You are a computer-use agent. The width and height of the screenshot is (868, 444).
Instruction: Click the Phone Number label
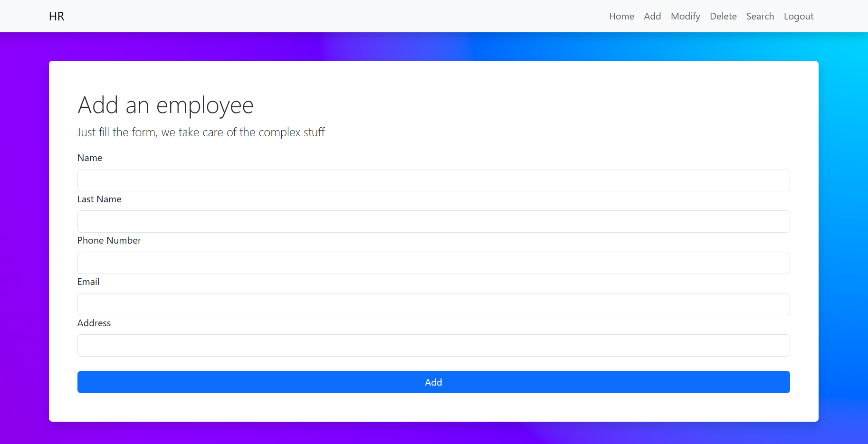109,240
